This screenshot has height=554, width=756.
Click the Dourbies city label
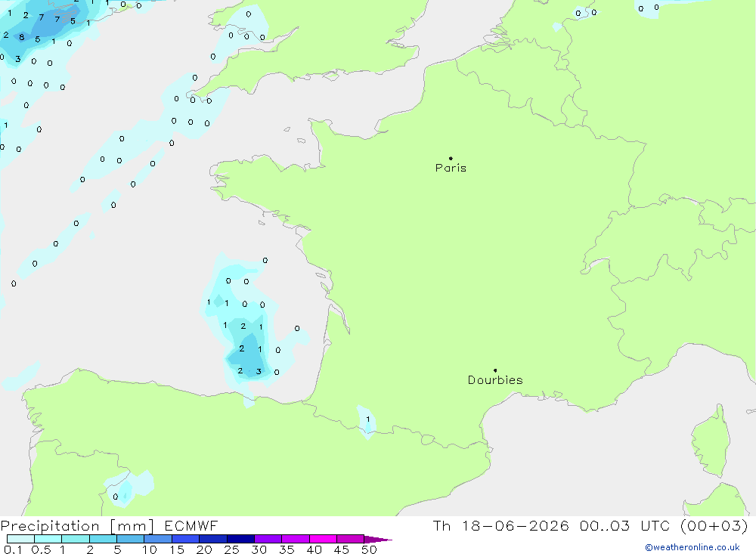pyautogui.click(x=495, y=380)
